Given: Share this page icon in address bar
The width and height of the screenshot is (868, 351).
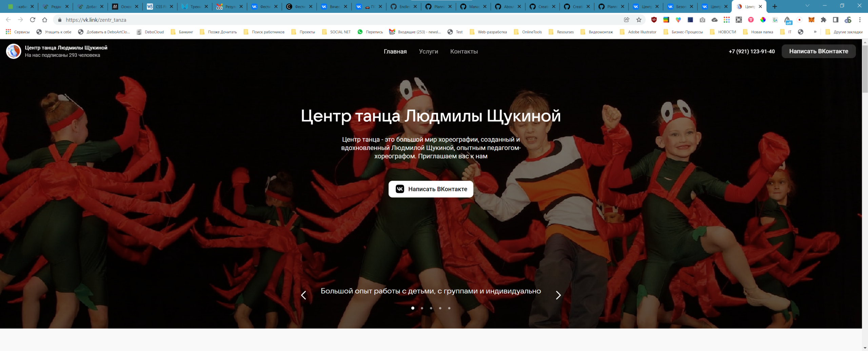Looking at the screenshot, I should (x=627, y=20).
